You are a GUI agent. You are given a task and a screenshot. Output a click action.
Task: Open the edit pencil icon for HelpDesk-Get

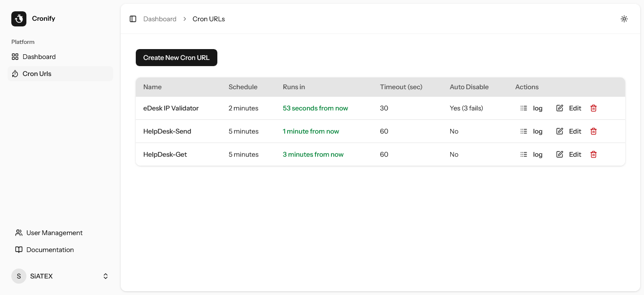(560, 154)
